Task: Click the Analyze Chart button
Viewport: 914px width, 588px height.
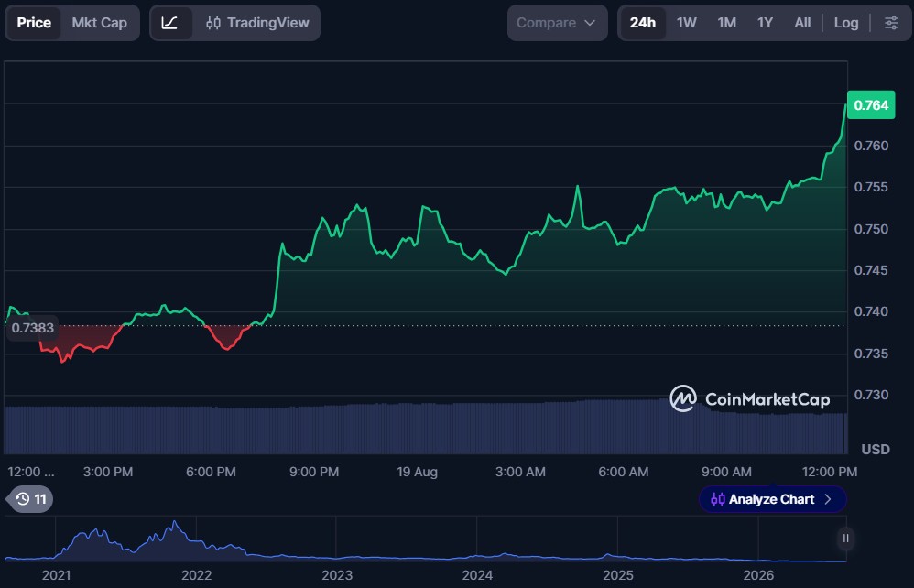Action: tap(772, 499)
